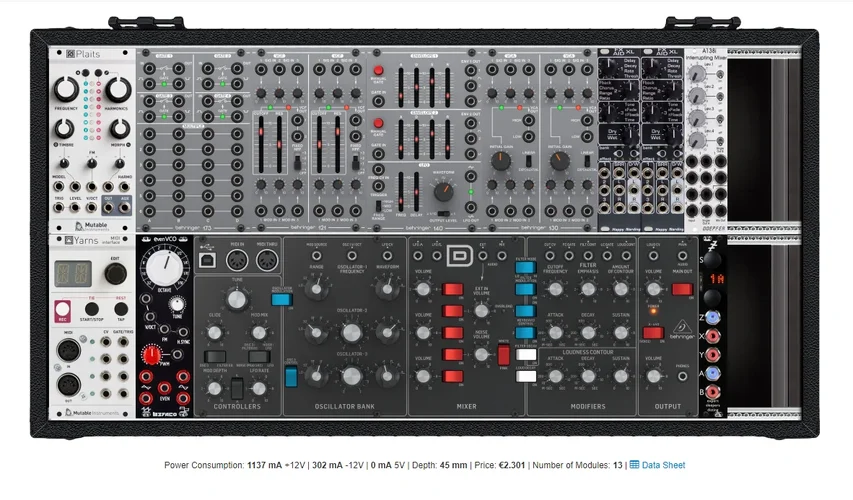Screen dimensions: 853x500
Task: Click the MOD MIX knob
Action: 259,332
